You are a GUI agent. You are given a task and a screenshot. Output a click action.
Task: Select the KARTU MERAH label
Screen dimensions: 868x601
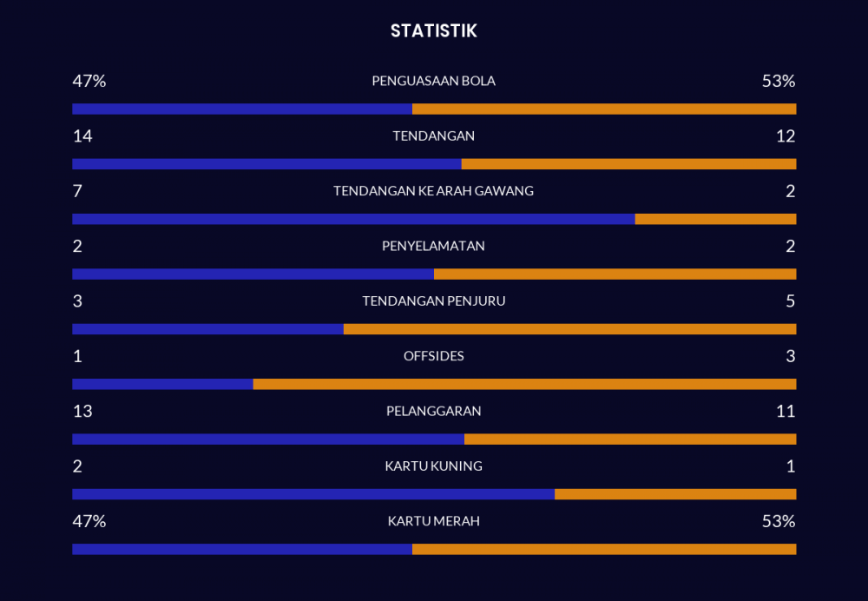pyautogui.click(x=433, y=521)
